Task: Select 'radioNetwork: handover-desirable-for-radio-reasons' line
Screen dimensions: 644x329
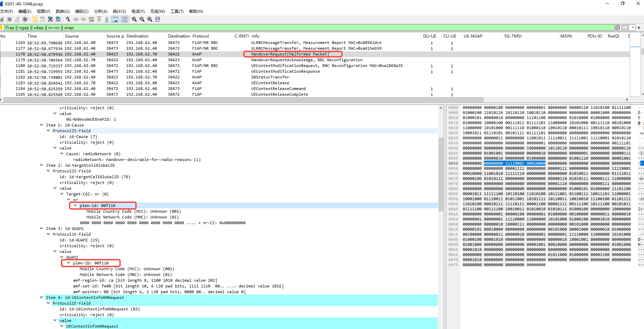Action: (x=137, y=160)
